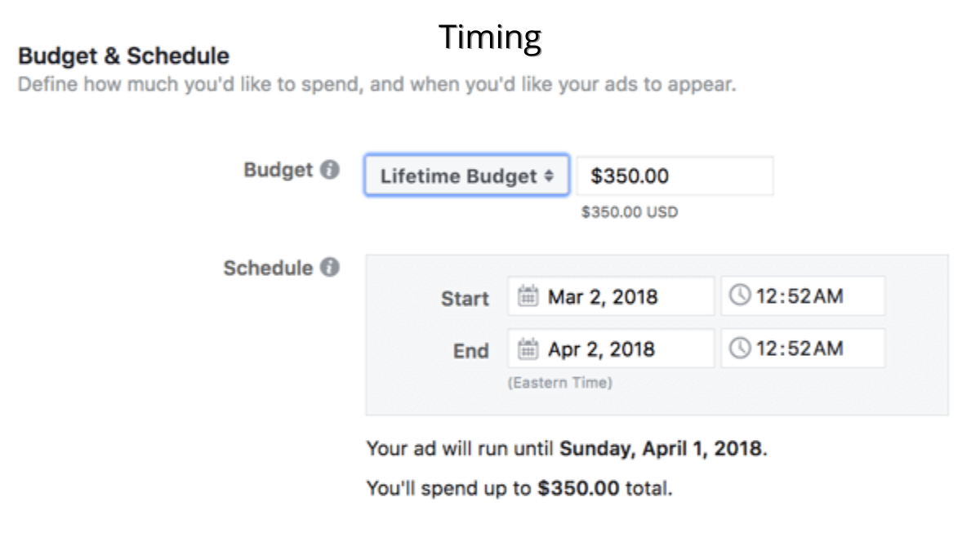The image size is (980, 551).
Task: Click the Apr 2, 2018 end date
Action: [x=601, y=349]
